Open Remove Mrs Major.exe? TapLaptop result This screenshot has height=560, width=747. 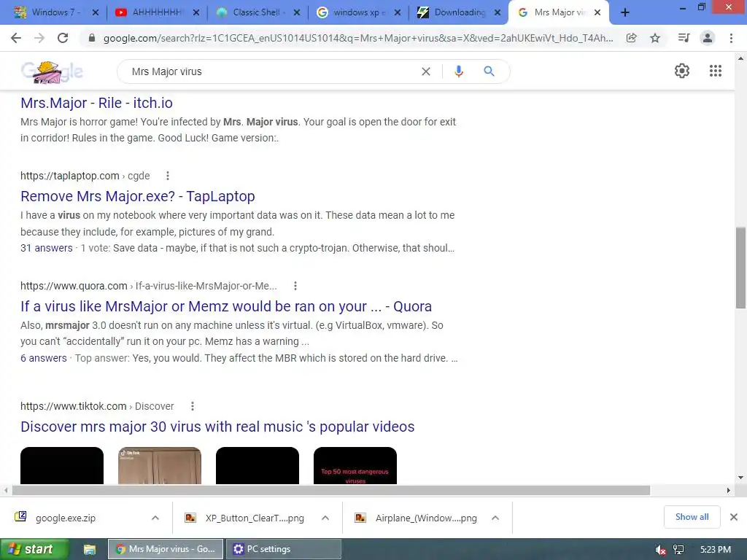pos(138,196)
